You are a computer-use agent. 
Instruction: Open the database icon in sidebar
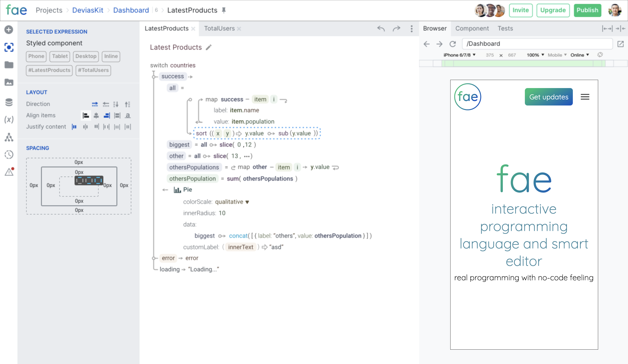pos(9,102)
